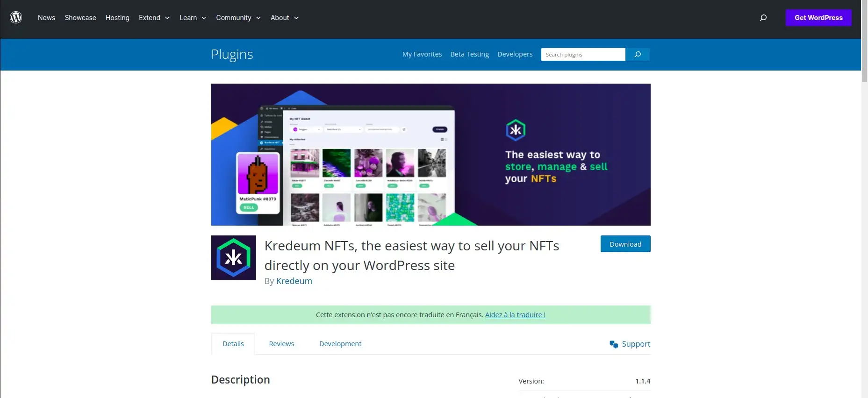Click the Support chat bubbles icon
868x398 pixels.
point(614,344)
